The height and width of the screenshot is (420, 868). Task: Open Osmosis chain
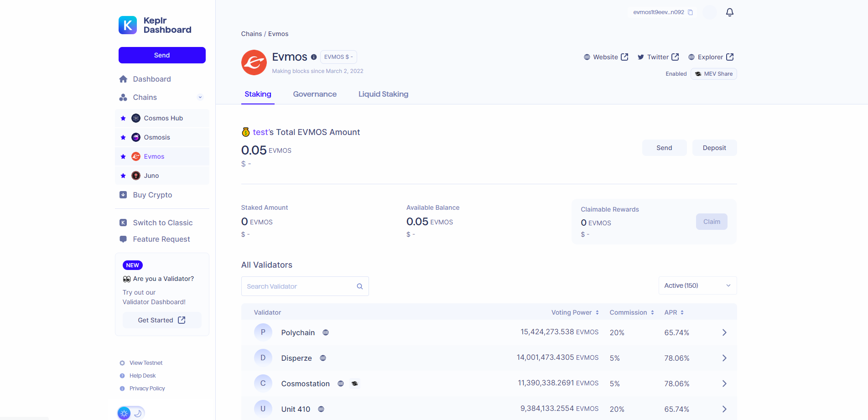click(162, 137)
